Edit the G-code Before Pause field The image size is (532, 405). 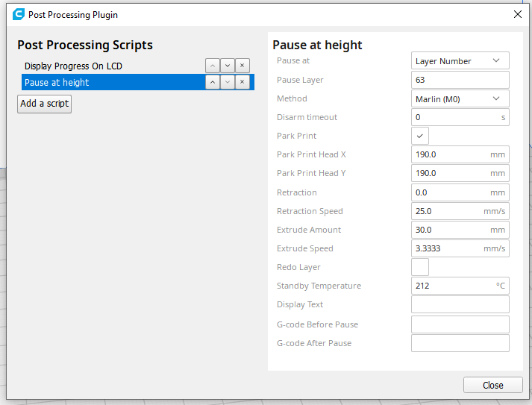[460, 324]
